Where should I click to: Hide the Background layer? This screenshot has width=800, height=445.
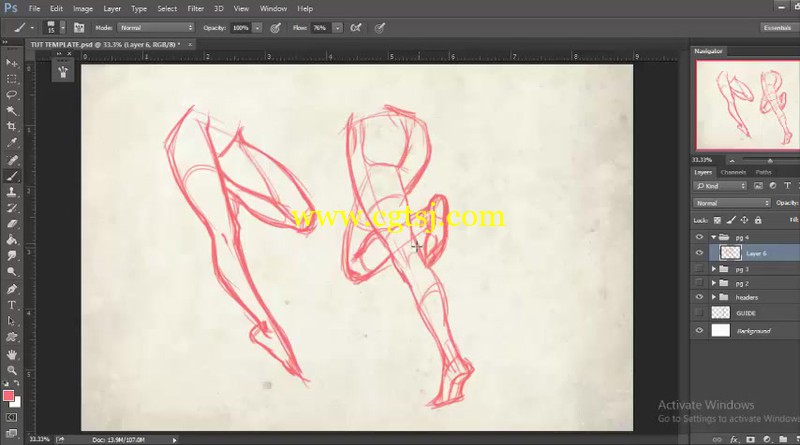699,330
